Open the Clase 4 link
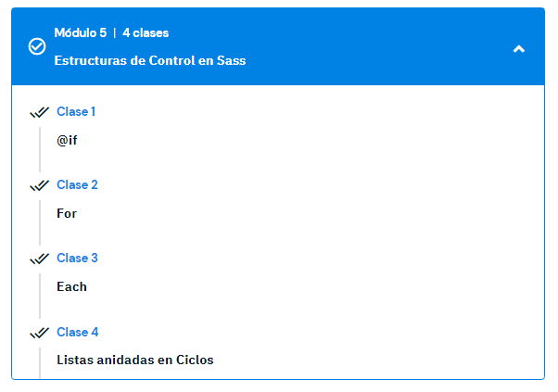Image resolution: width=558 pixels, height=392 pixels. 77,333
